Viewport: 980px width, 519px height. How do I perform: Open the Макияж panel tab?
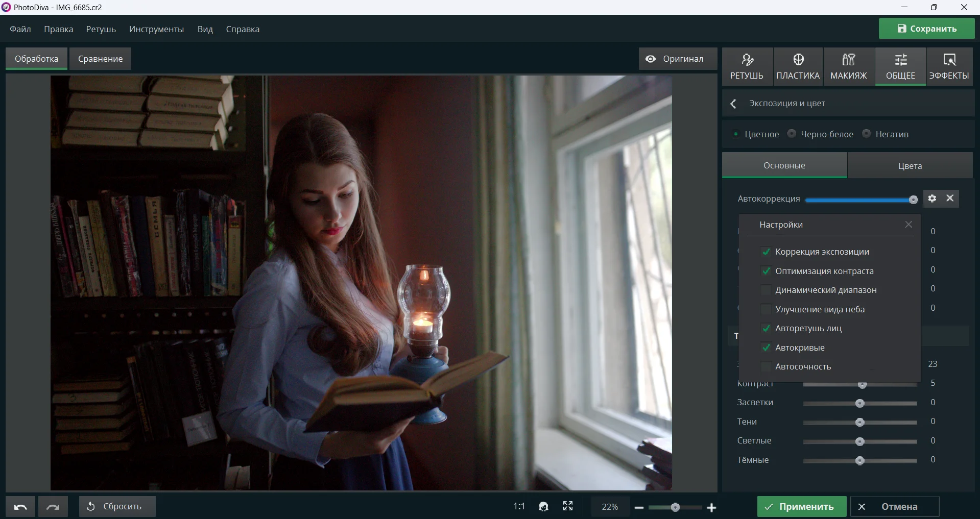(849, 66)
